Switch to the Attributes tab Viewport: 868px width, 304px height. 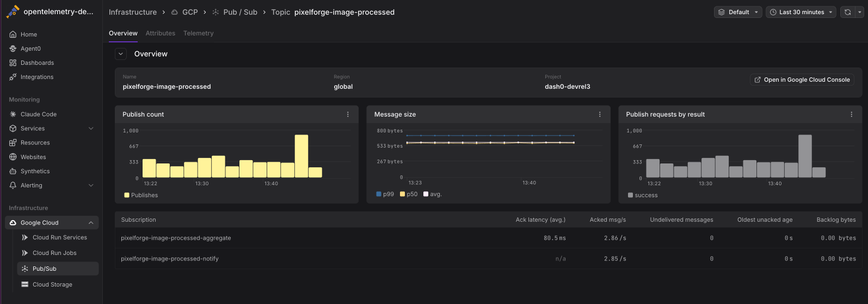pos(161,33)
